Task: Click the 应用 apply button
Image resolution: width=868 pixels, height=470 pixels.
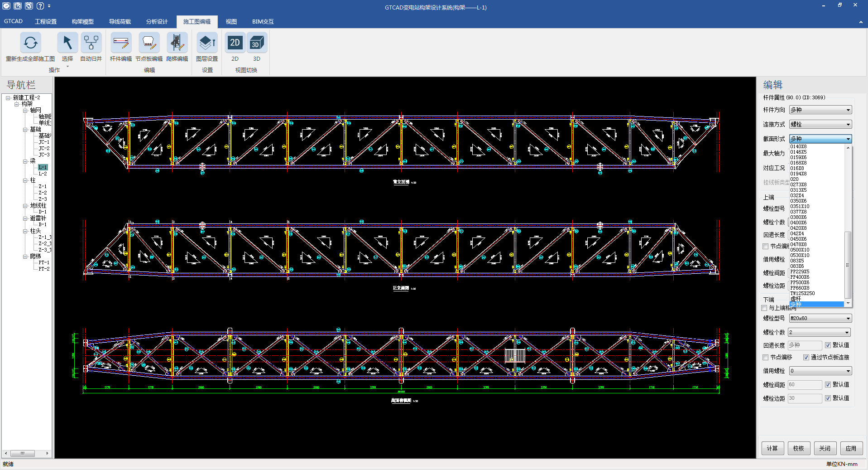Action: click(x=851, y=448)
